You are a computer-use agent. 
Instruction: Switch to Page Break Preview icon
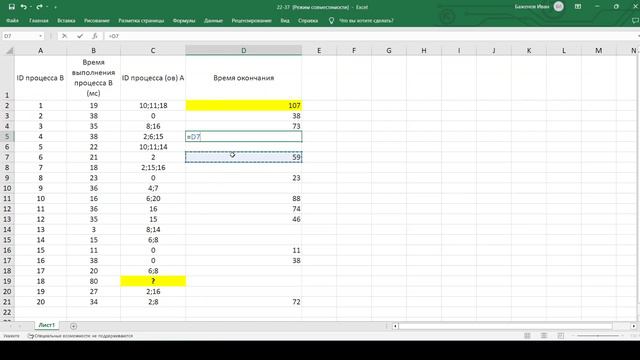click(560, 336)
